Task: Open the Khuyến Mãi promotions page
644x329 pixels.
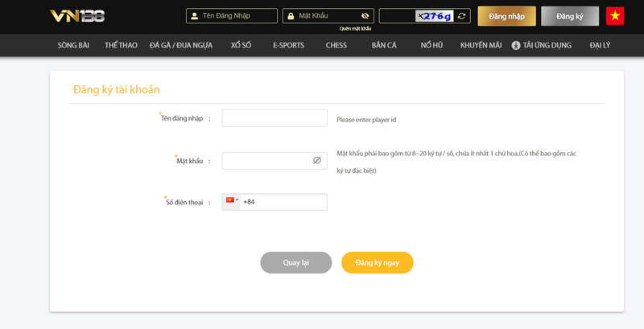Action: (481, 45)
